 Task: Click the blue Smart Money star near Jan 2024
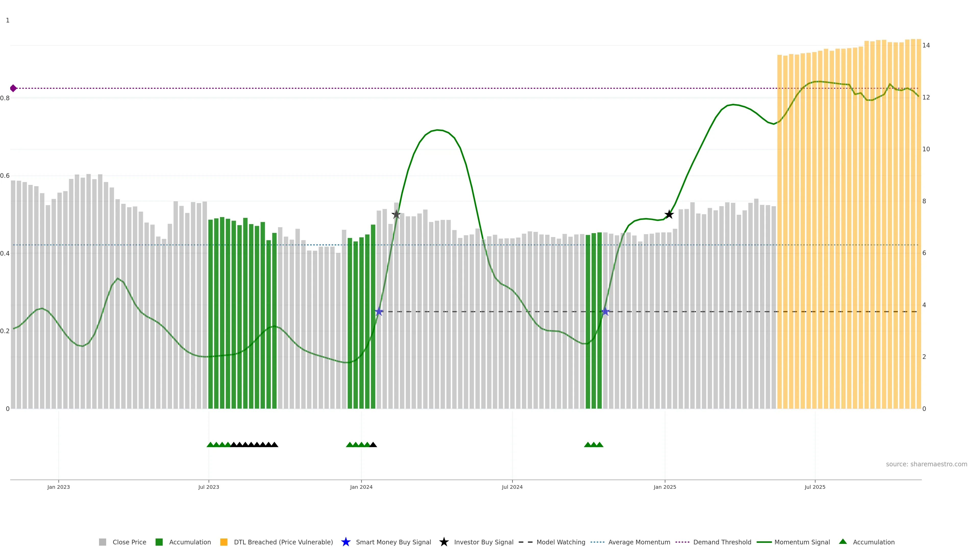click(x=379, y=312)
